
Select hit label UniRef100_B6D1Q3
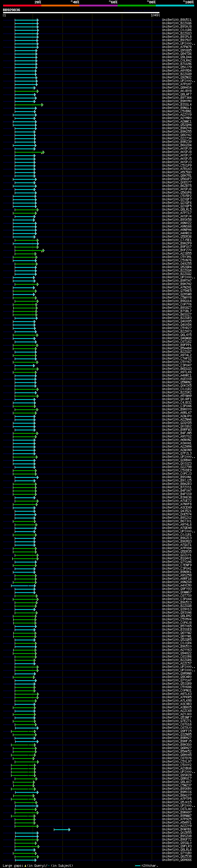(177, 369)
